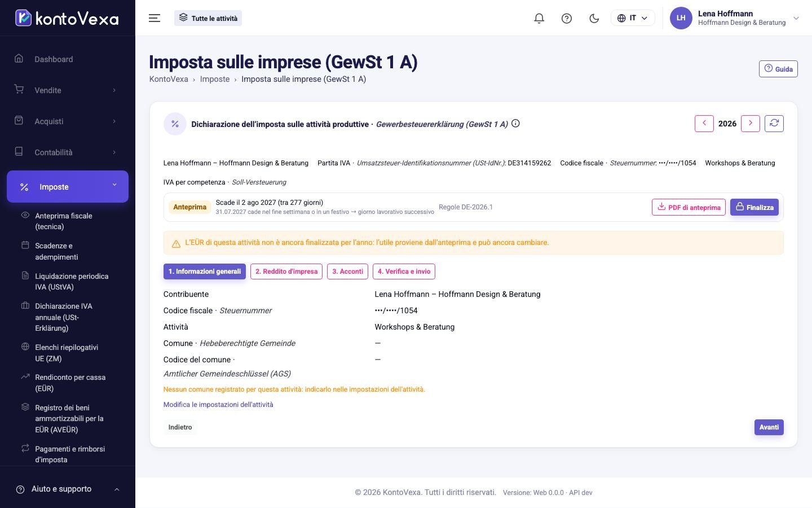
Task: Click KontoVexa in the breadcrumb
Action: pos(169,79)
